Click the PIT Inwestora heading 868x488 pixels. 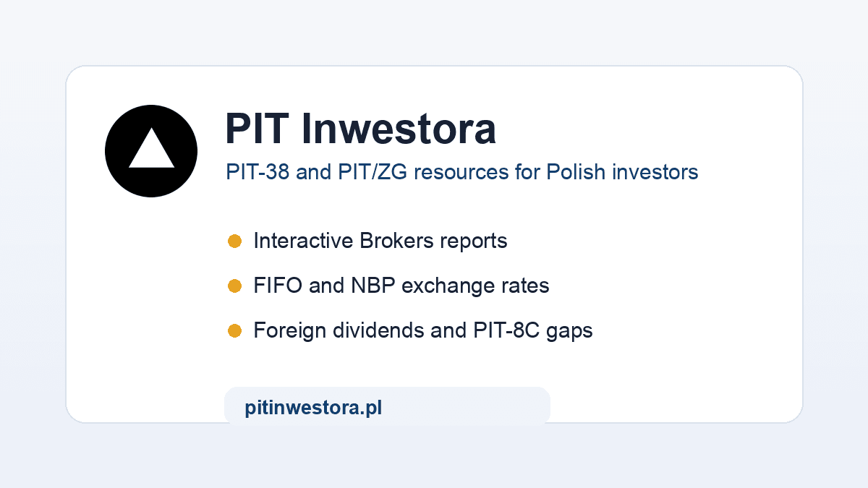[x=361, y=129]
